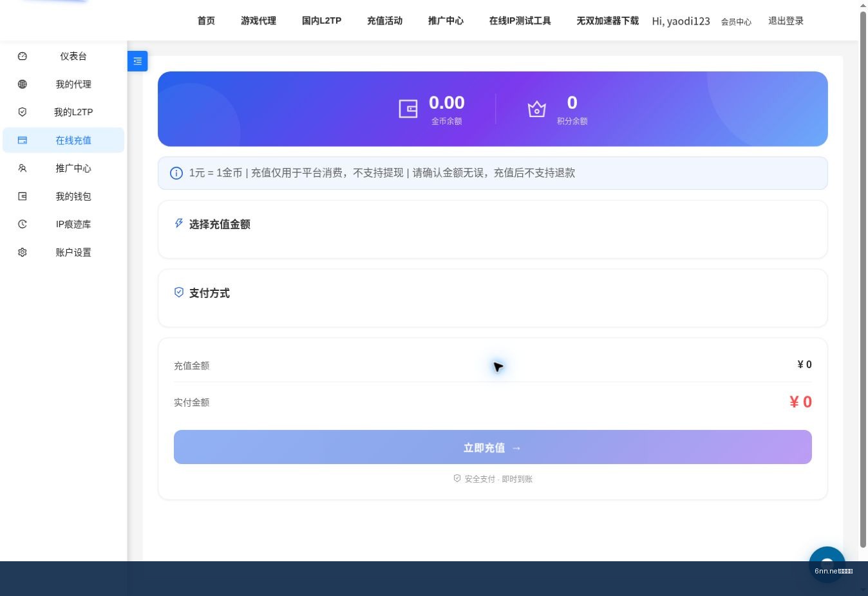Collapse the sidebar with the blue toggle
Viewport: 868px width, 596px height.
(x=138, y=61)
